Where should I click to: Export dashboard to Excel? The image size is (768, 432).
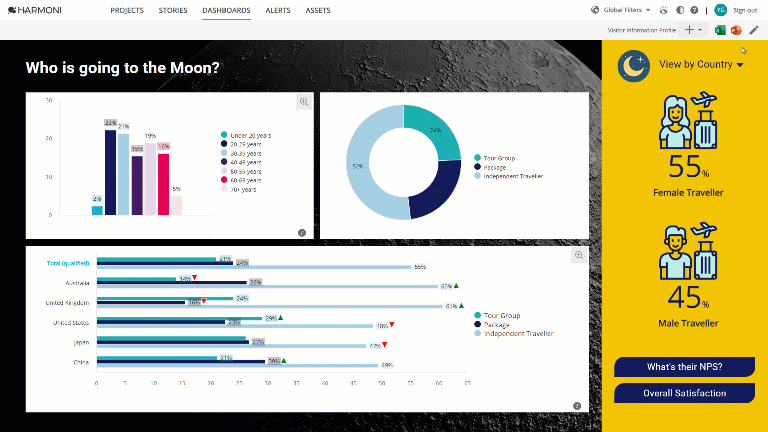click(x=720, y=30)
